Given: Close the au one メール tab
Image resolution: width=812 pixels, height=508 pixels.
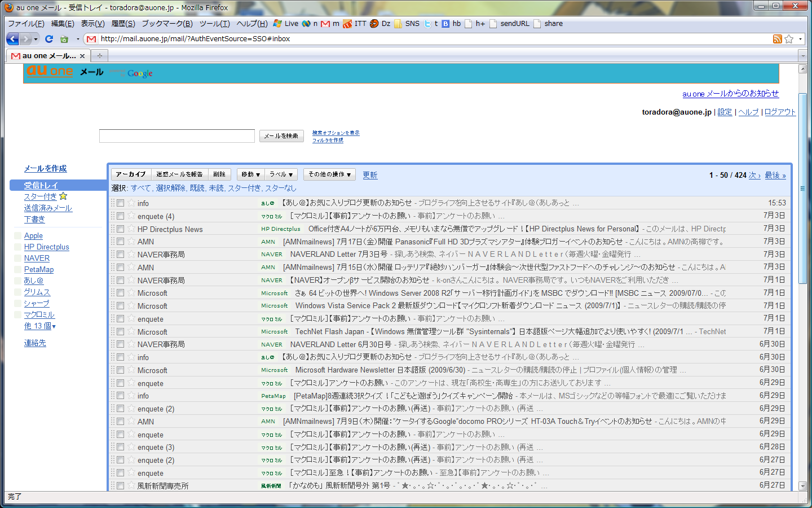Looking at the screenshot, I should [x=82, y=56].
